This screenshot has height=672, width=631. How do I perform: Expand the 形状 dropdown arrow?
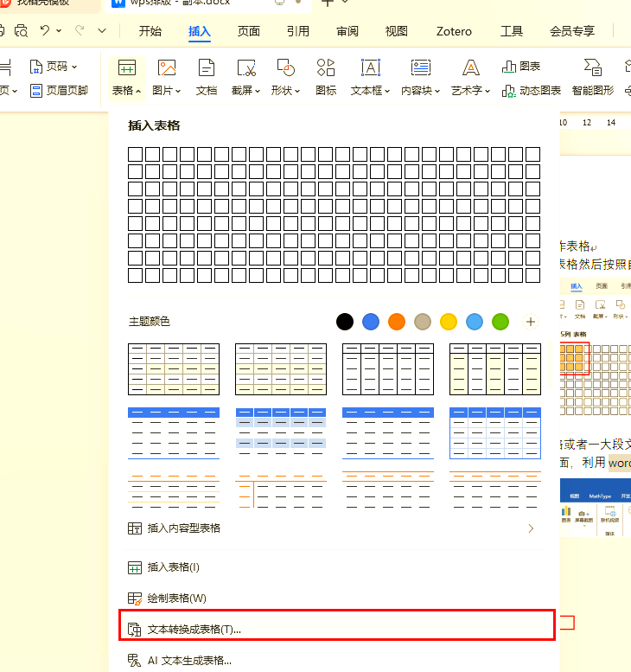(297, 92)
